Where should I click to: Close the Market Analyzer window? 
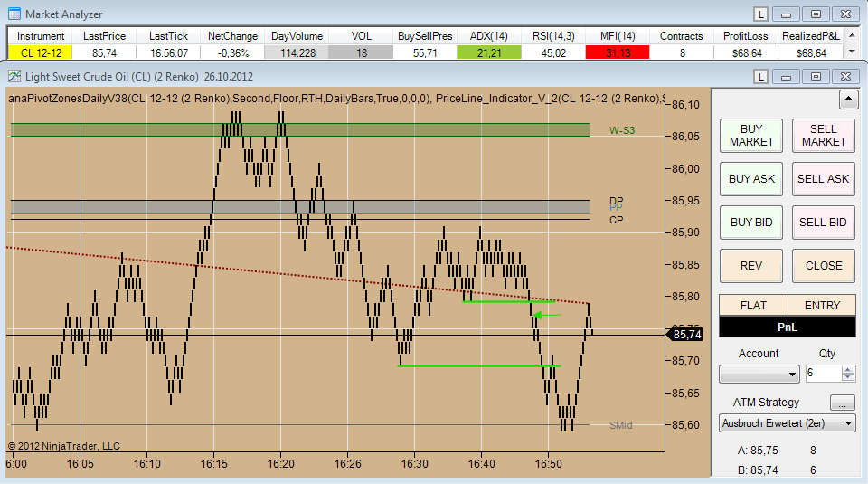(x=845, y=14)
